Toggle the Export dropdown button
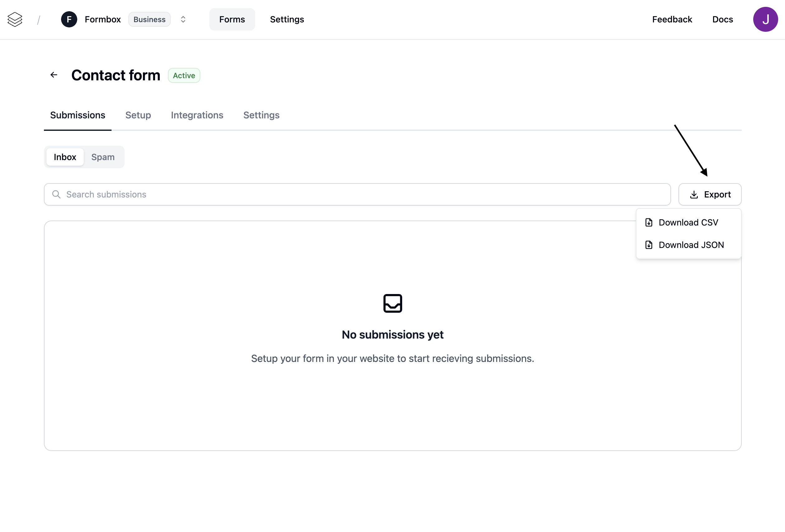The height and width of the screenshot is (532, 785). [710, 195]
